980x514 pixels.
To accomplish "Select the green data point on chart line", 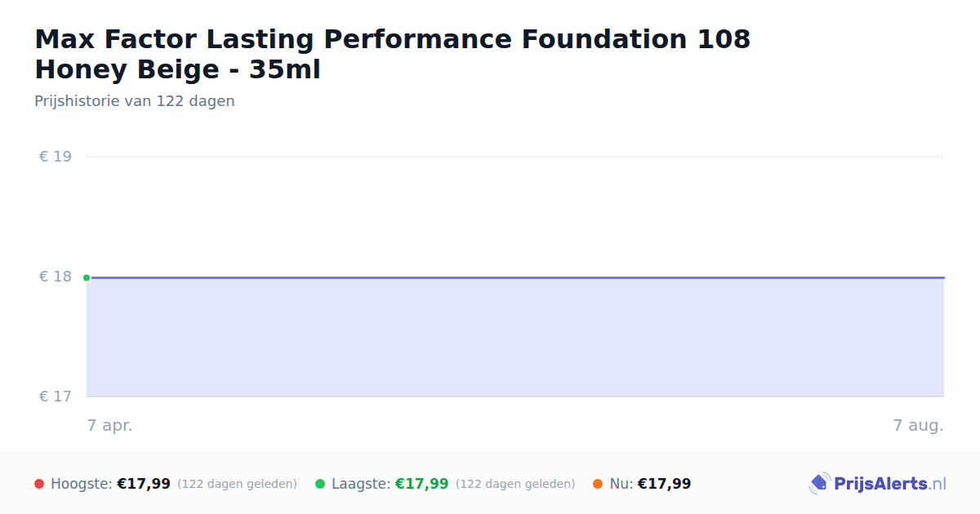I will point(87,277).
